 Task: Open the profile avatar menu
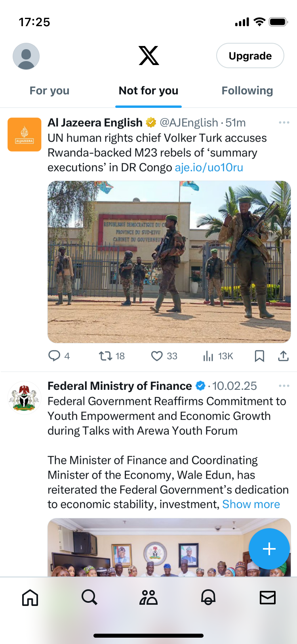[26, 56]
